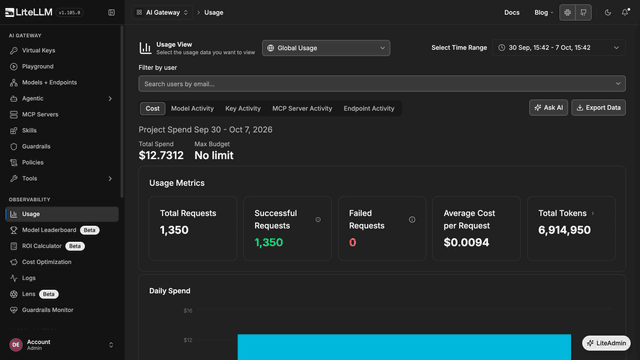This screenshot has width=640, height=360.
Task: Open the Virtual Keys page
Action: 61,51
